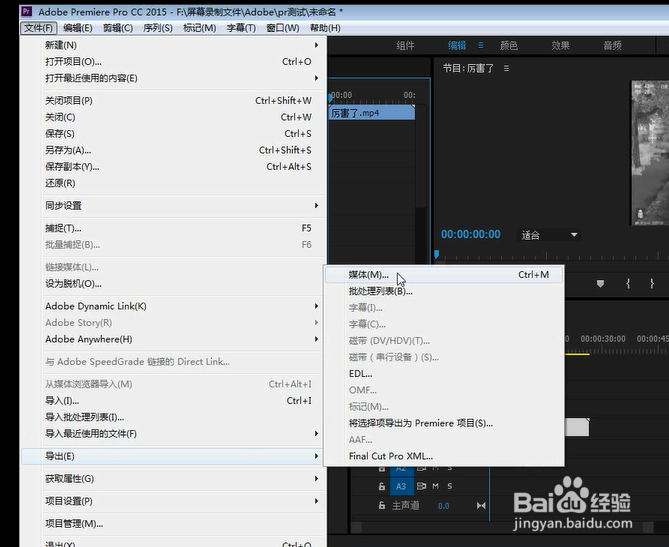Choose EDL... export option
Screen dimensions: 669x547
coord(444,374)
